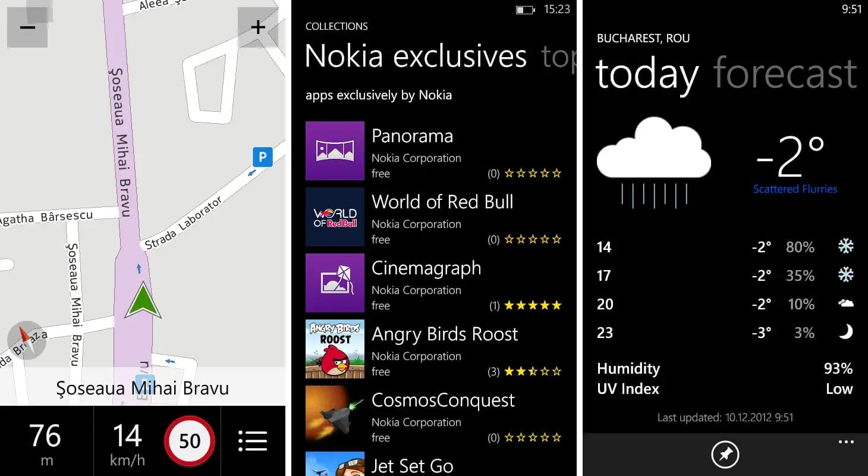Select the Cinemagraph app entry
The image size is (868, 476).
(426, 268)
